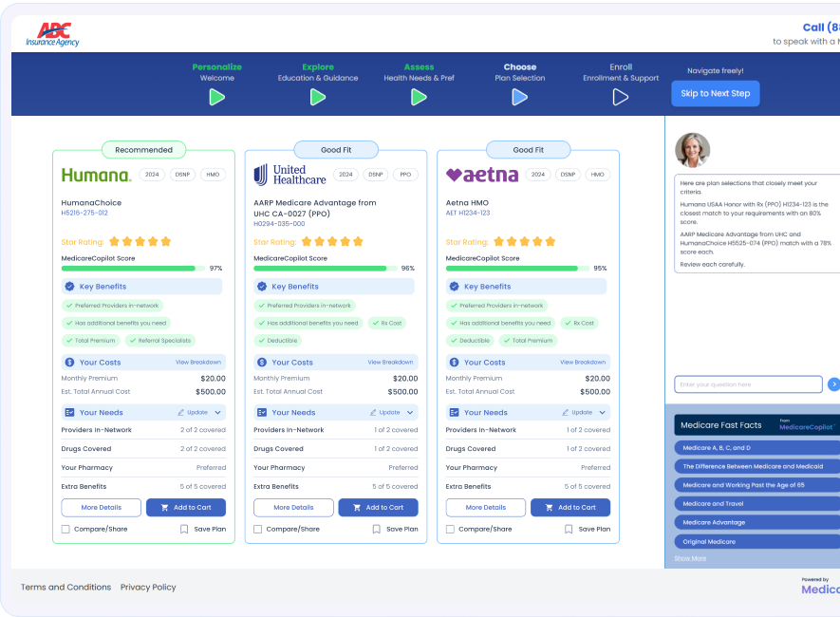
Task: Click the send arrow beside the question input field
Action: (832, 384)
